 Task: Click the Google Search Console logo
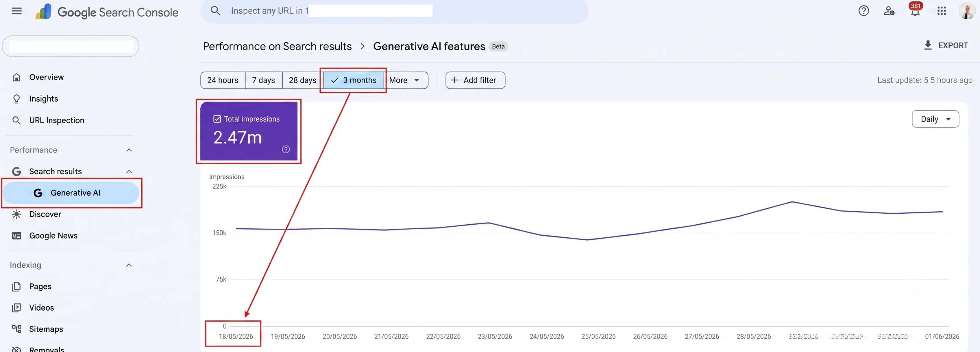coord(106,12)
